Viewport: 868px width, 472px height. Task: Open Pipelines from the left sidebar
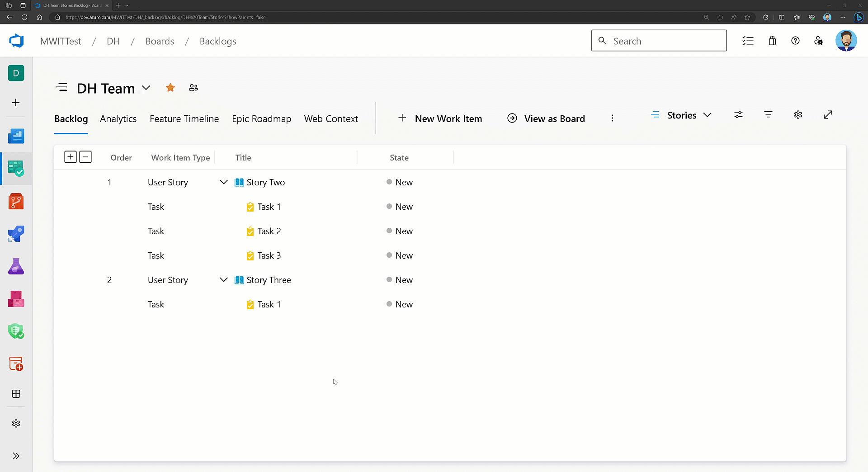(x=16, y=234)
